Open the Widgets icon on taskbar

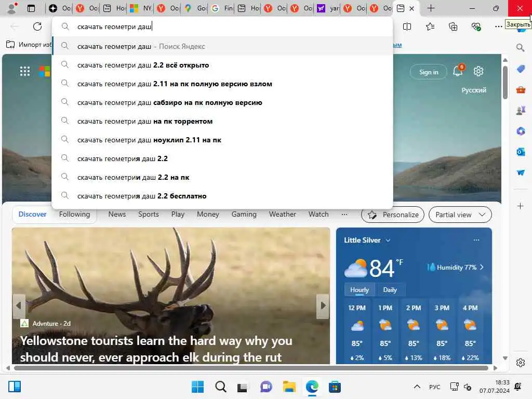15,387
